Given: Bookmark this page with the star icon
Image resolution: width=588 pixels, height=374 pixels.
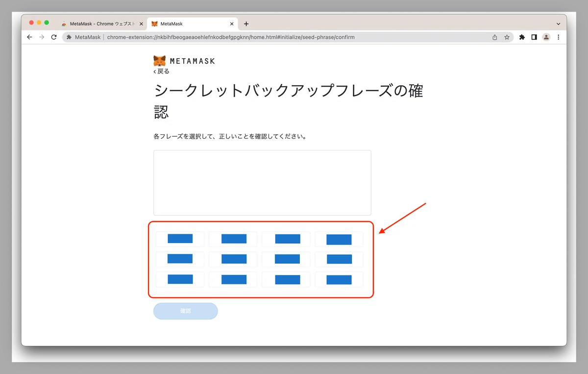Looking at the screenshot, I should pos(507,37).
